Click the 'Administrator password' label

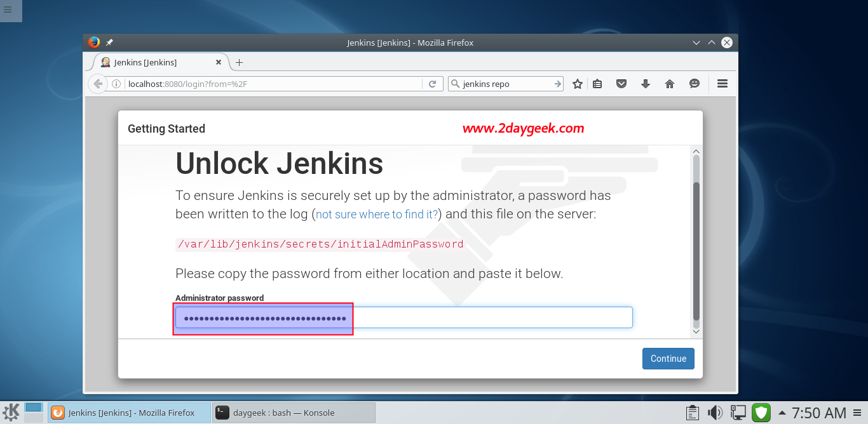click(219, 298)
